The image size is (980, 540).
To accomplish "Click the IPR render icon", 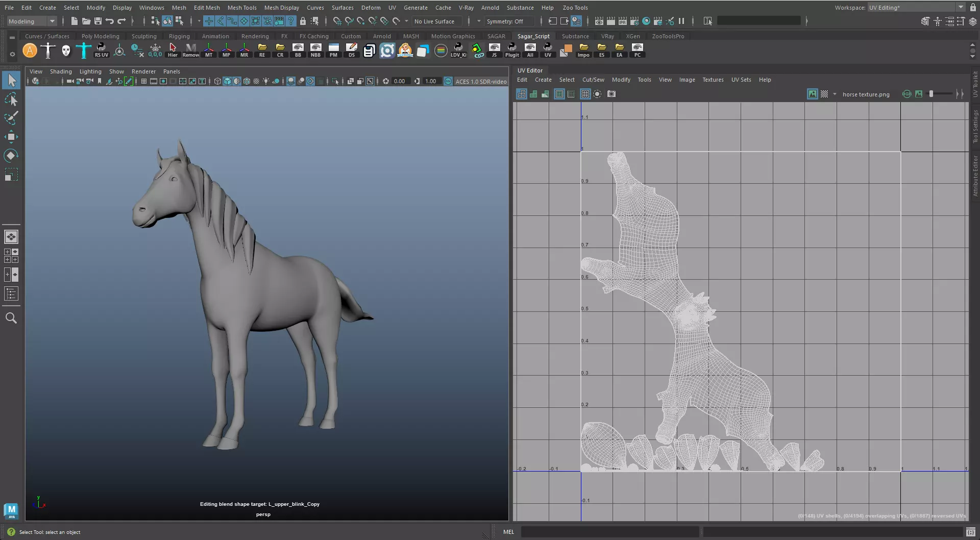I will click(623, 21).
